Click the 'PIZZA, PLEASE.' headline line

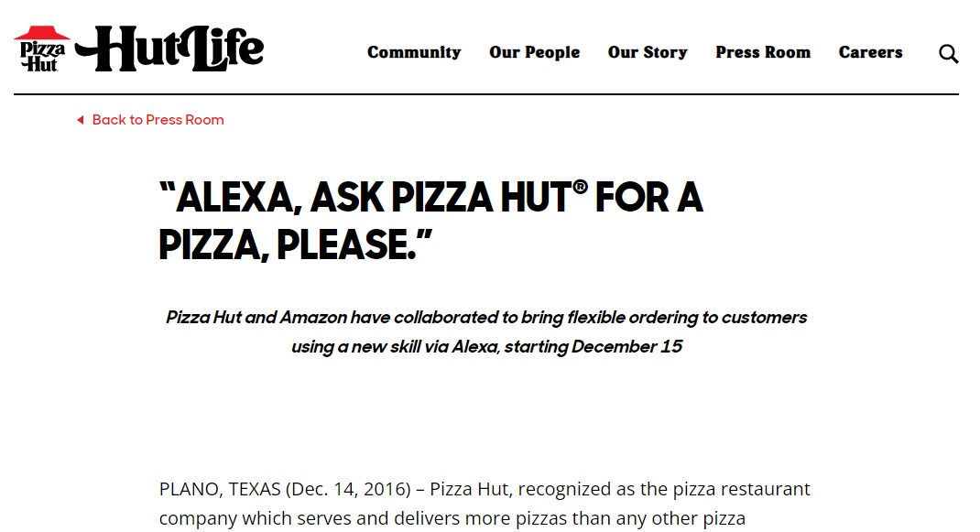(295, 244)
